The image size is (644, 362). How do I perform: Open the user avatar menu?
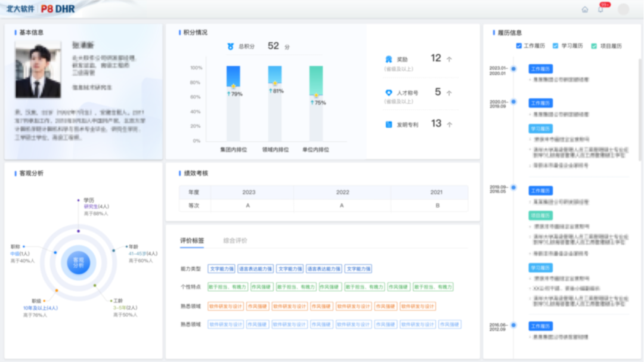click(x=623, y=10)
